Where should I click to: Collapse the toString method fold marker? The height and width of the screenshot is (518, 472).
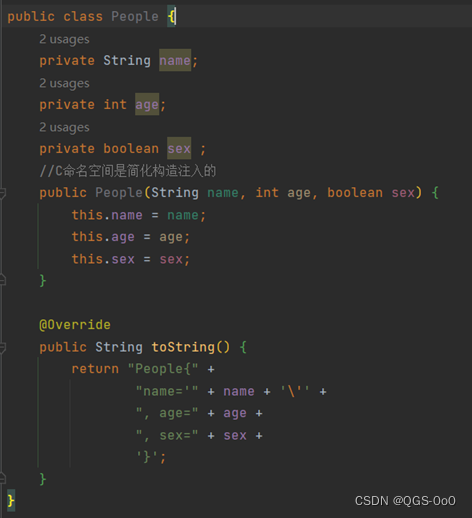(x=2, y=348)
